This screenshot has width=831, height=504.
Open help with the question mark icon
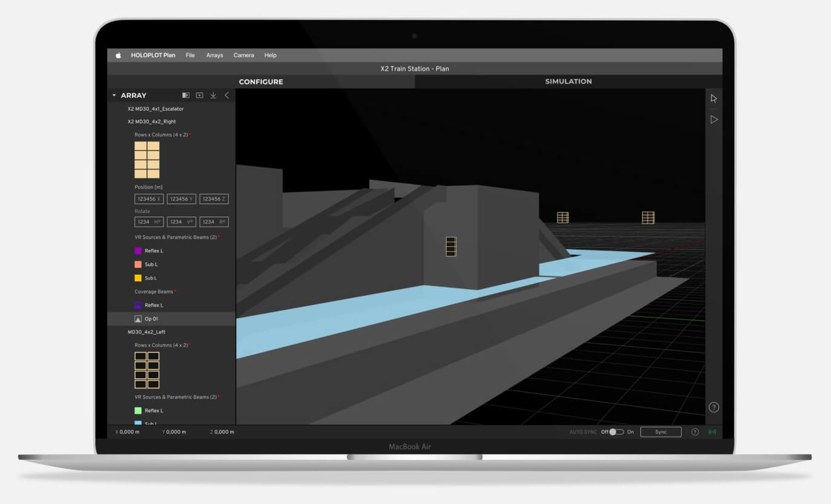[x=714, y=407]
